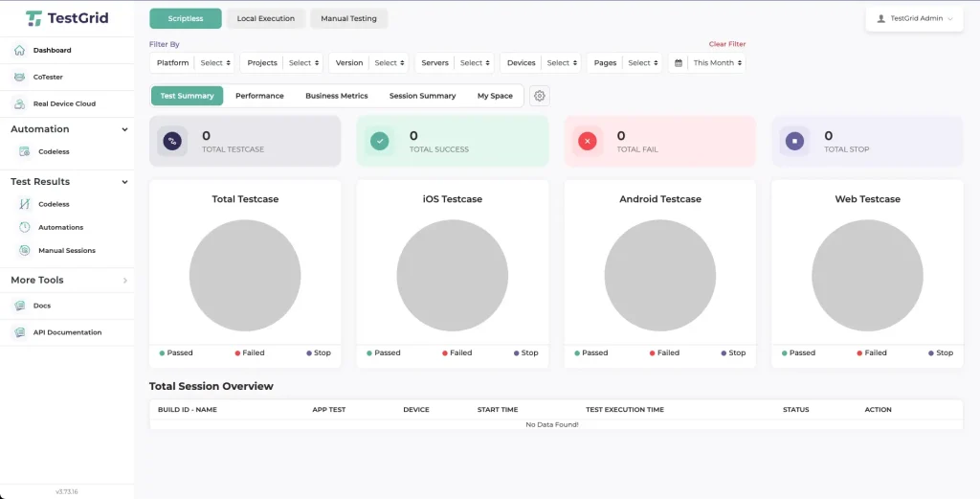Switch to the Session Summary tab

[422, 96]
